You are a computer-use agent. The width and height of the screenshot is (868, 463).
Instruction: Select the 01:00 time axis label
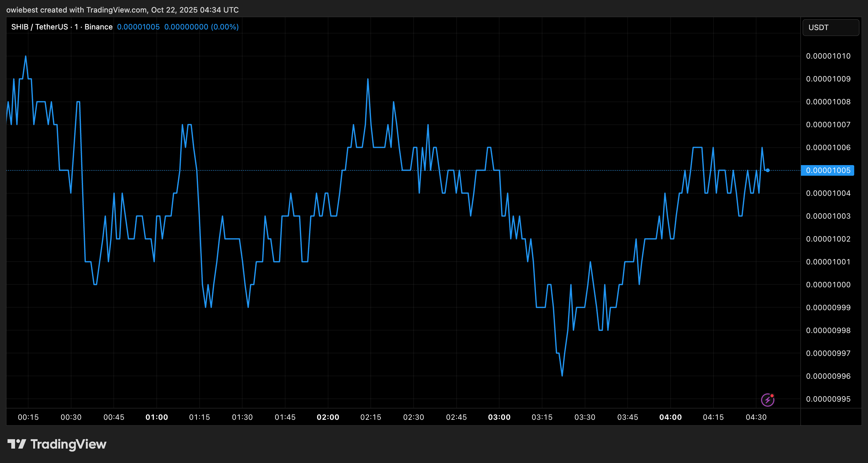[157, 417]
